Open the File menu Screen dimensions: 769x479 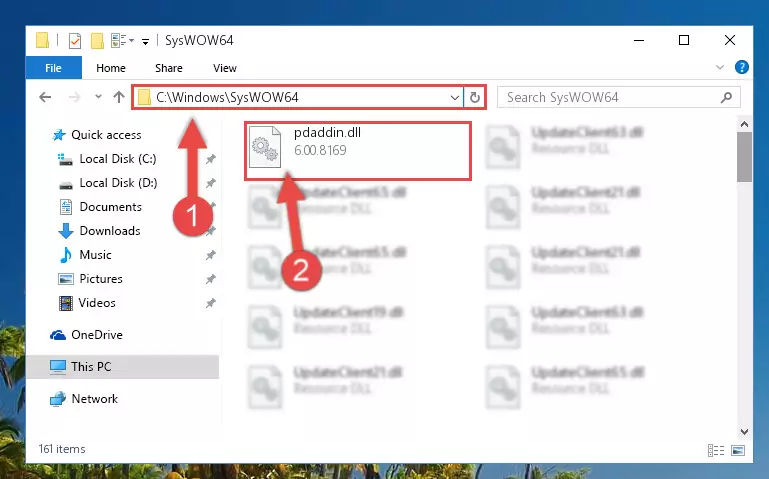pos(53,68)
